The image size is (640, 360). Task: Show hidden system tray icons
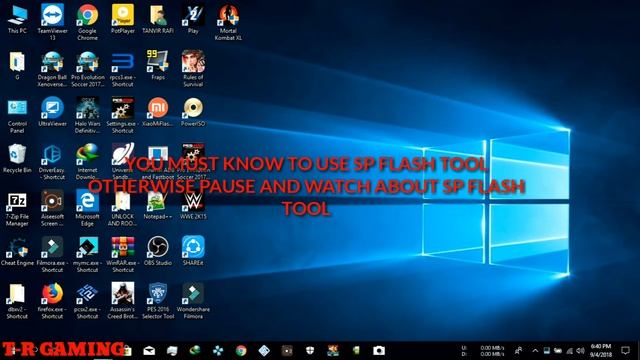(x=535, y=351)
